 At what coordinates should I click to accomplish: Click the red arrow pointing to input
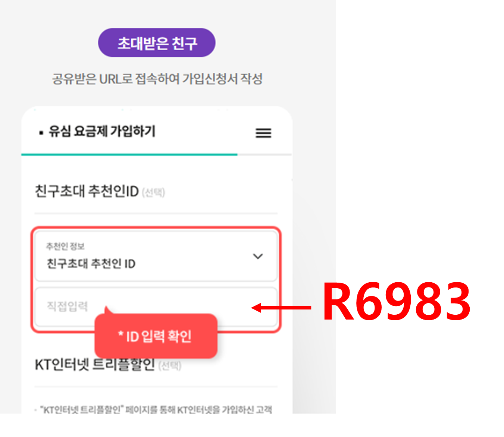coord(281,308)
